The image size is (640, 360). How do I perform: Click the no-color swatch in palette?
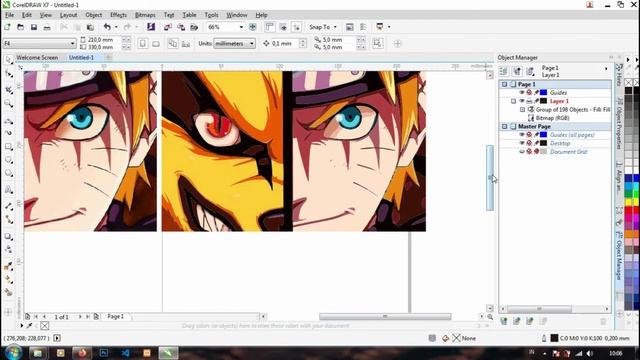pos(629,83)
